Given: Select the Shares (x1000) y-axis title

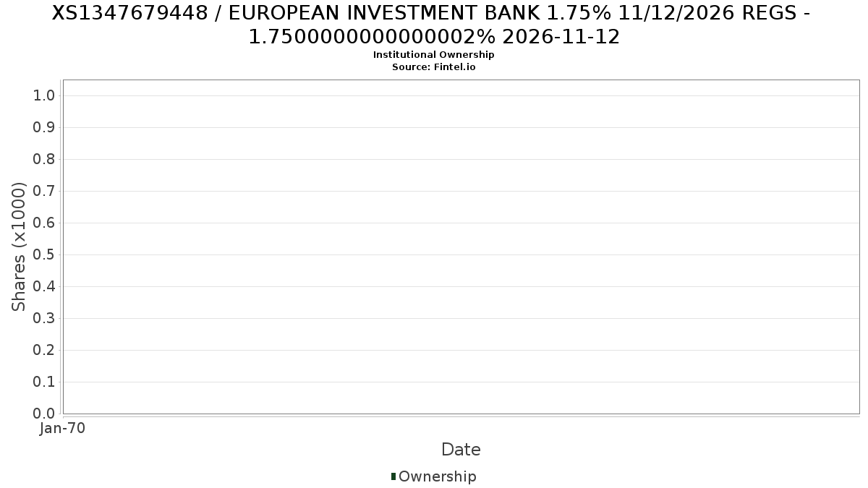Looking at the screenshot, I should coord(19,247).
